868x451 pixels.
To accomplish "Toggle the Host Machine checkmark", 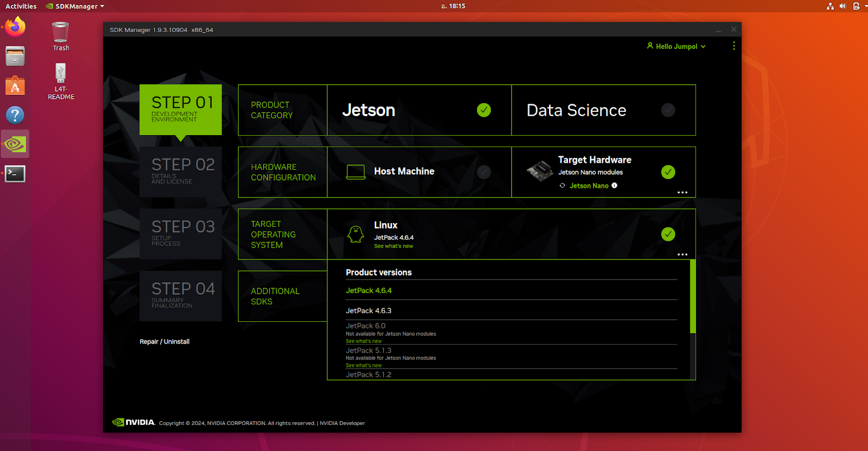I will tap(484, 172).
